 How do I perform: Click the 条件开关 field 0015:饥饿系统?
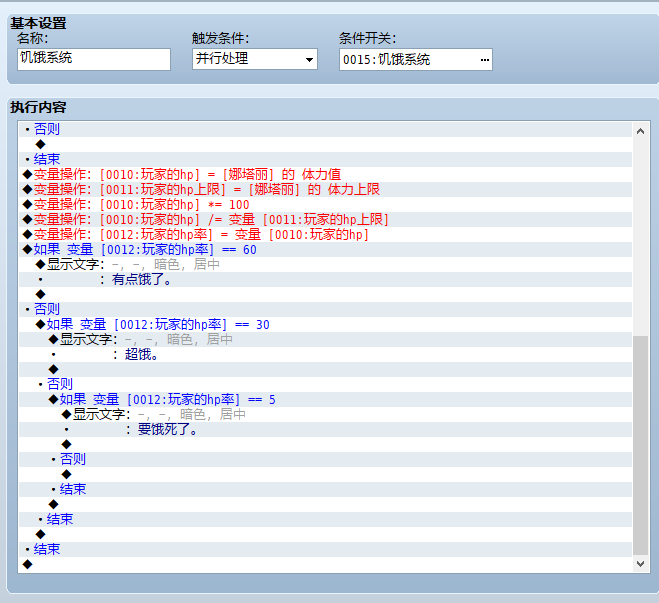point(415,60)
